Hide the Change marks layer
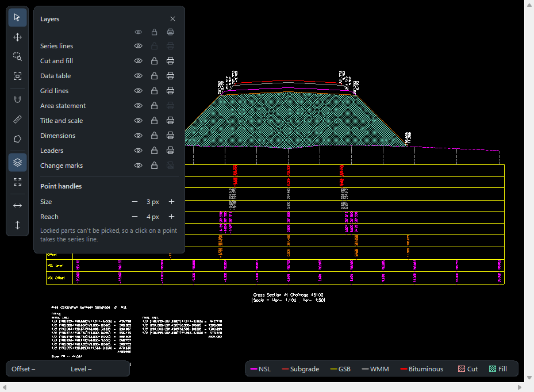The width and height of the screenshot is (534, 392). click(x=138, y=166)
